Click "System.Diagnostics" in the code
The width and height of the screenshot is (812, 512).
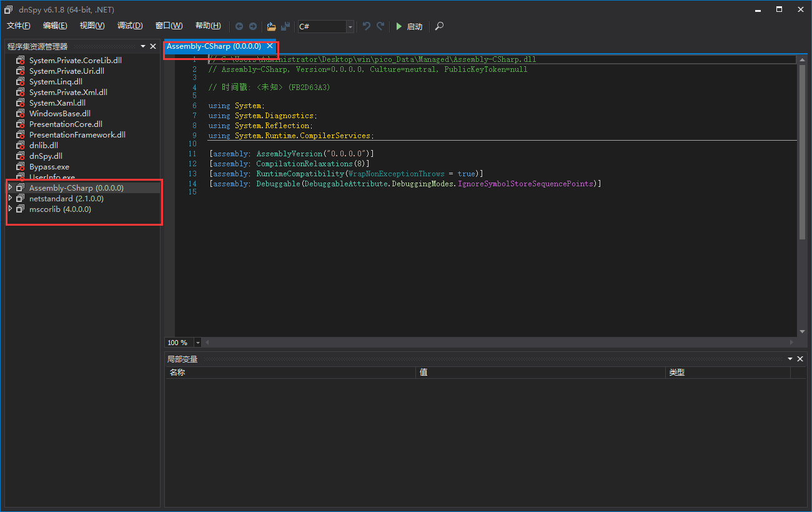click(x=275, y=116)
